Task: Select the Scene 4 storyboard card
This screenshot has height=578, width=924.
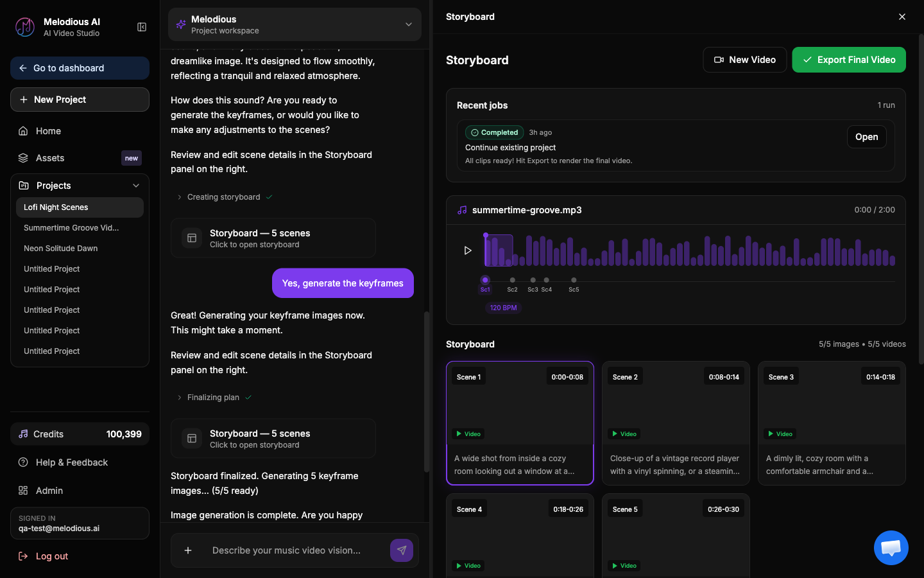Action: (x=520, y=536)
